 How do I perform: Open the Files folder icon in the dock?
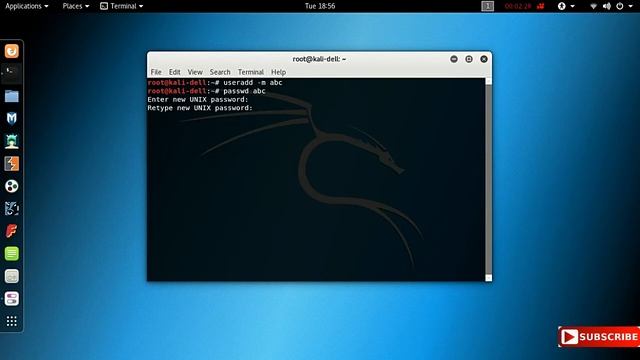11,96
